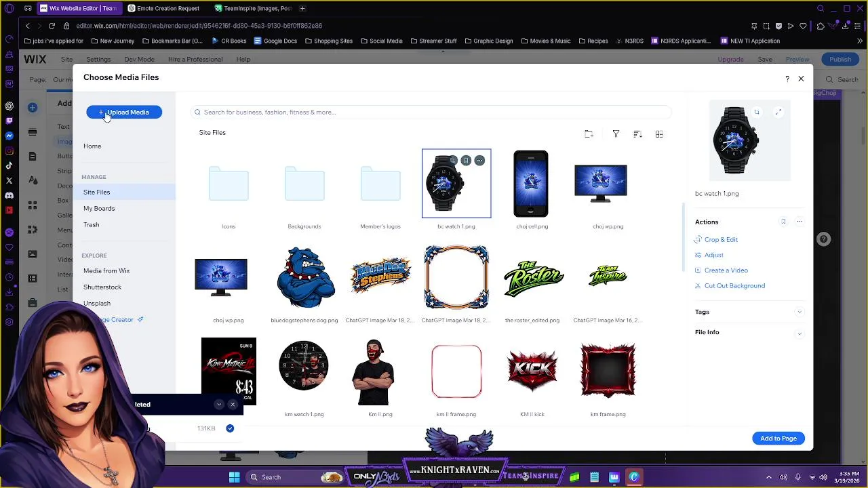Focus the media search field
This screenshot has height=488, width=868.
tap(431, 113)
